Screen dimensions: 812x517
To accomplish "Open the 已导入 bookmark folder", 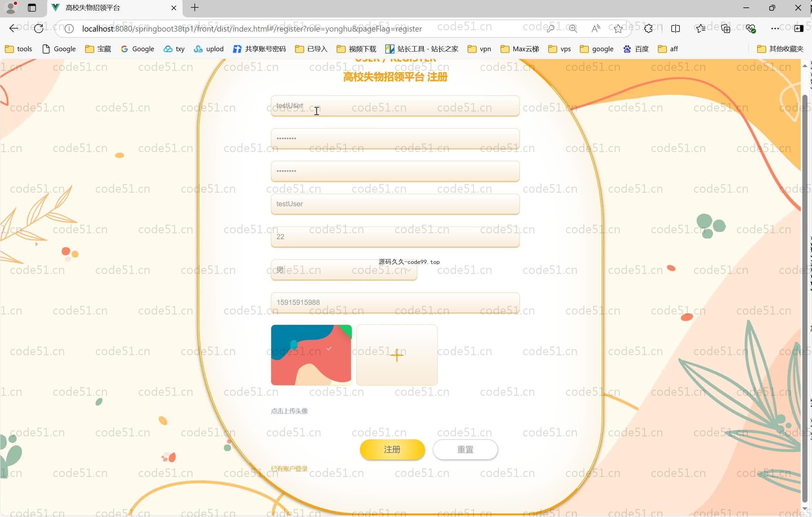I will tap(311, 49).
